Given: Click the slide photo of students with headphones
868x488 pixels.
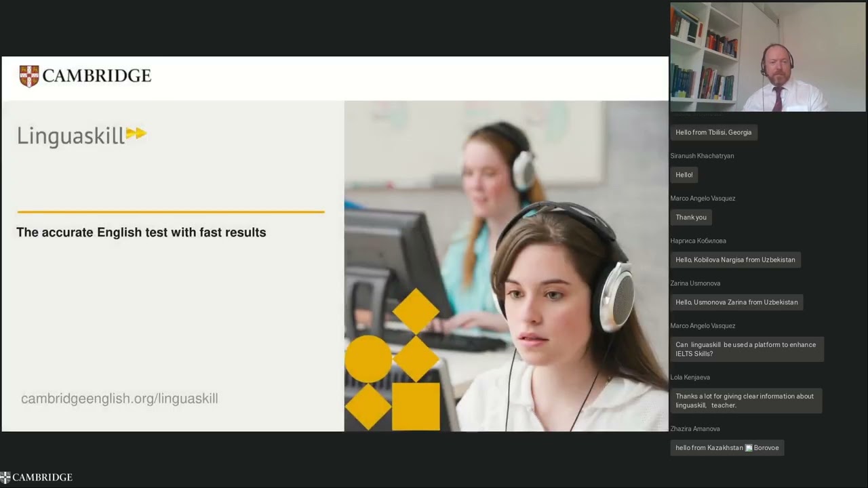Looking at the screenshot, I should coord(506,266).
